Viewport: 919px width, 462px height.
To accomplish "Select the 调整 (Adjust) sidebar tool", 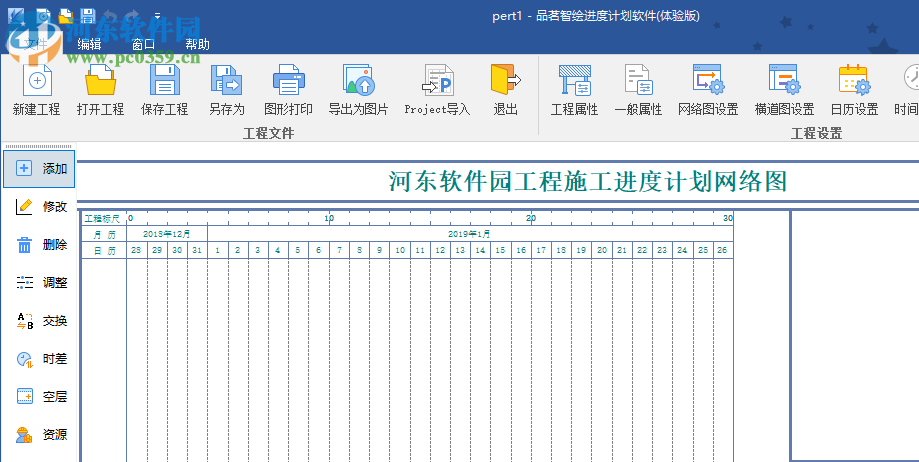I will point(39,283).
